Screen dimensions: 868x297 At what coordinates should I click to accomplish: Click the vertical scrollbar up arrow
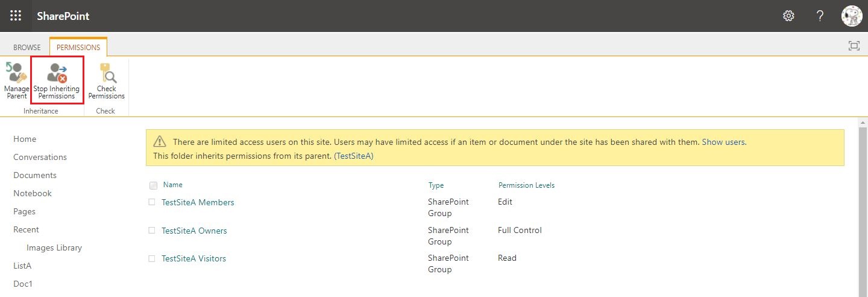pos(863,122)
